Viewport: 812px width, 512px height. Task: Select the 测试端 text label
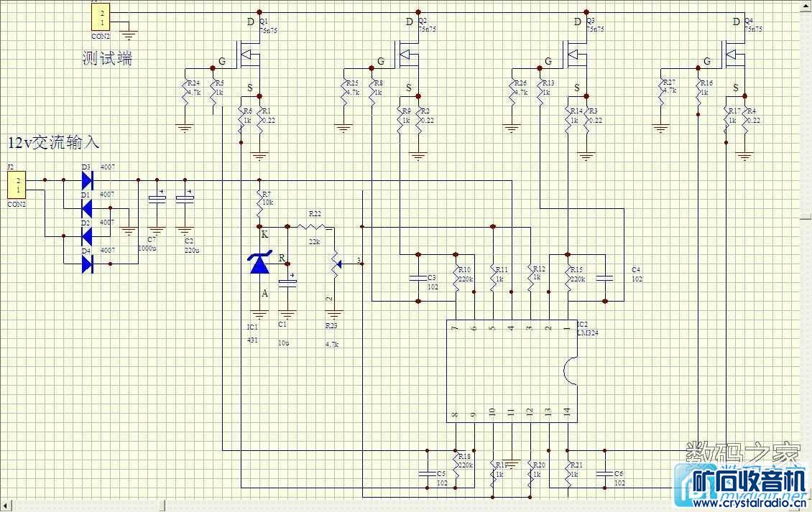[107, 59]
